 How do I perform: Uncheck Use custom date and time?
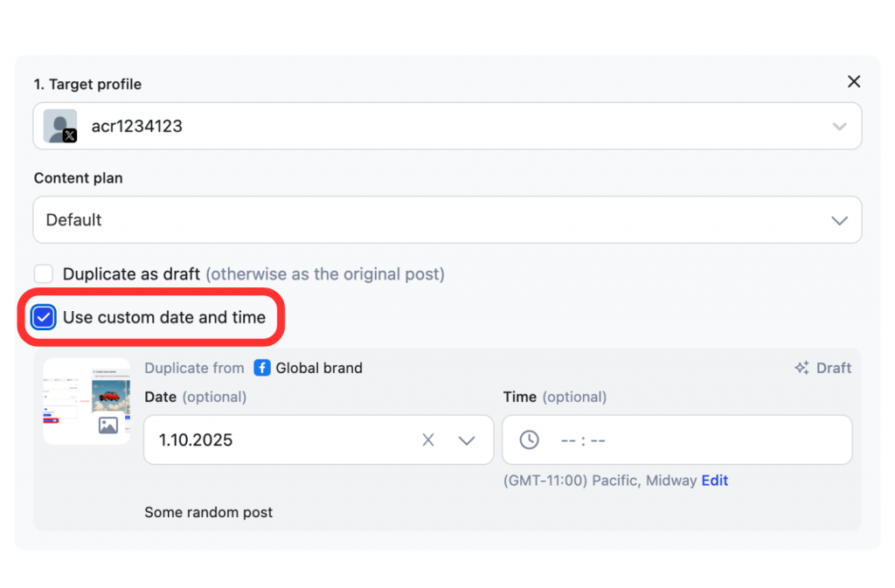tap(44, 317)
